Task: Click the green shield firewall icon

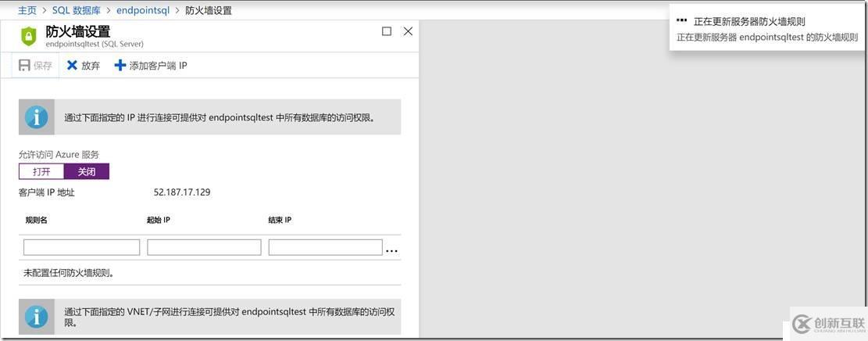Action: 28,37
